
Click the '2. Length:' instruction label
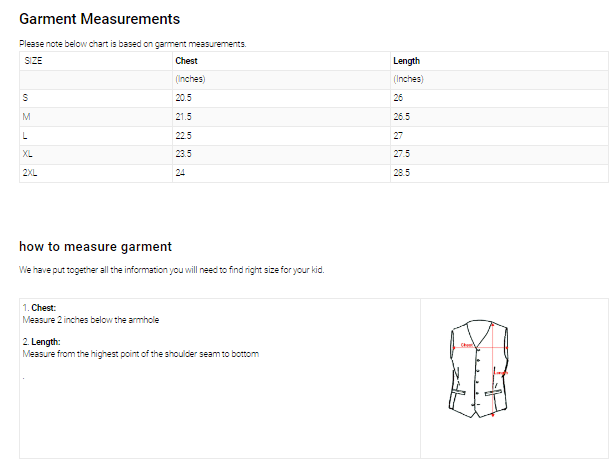click(x=41, y=342)
